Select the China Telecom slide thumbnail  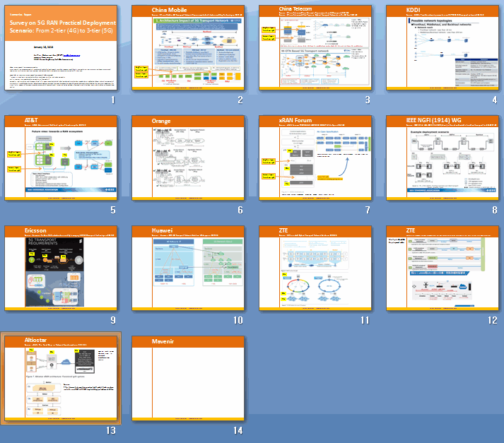pyautogui.click(x=315, y=47)
